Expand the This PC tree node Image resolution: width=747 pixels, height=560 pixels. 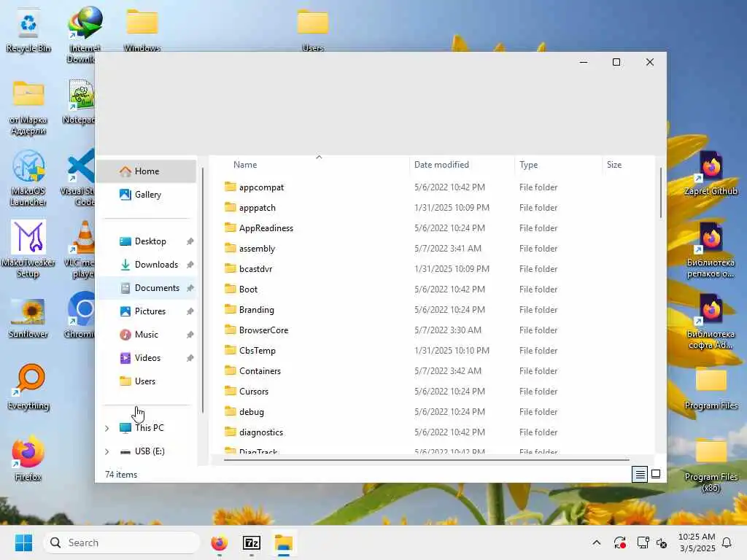point(107,428)
